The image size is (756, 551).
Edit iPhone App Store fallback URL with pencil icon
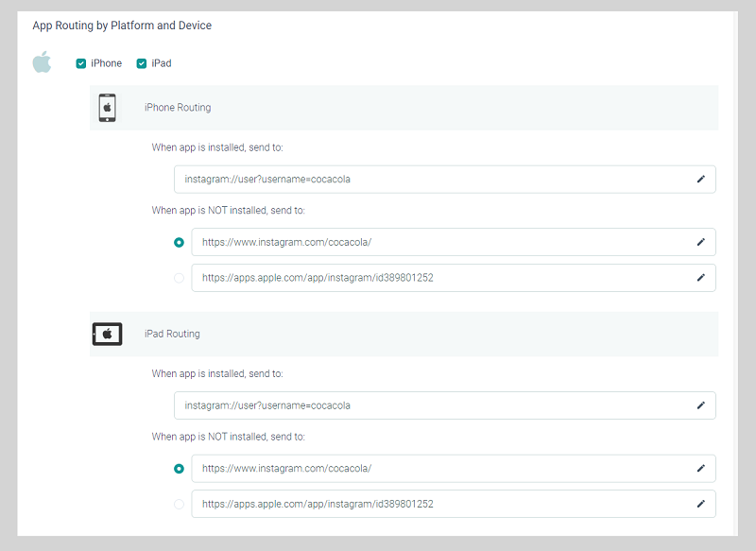(x=701, y=278)
